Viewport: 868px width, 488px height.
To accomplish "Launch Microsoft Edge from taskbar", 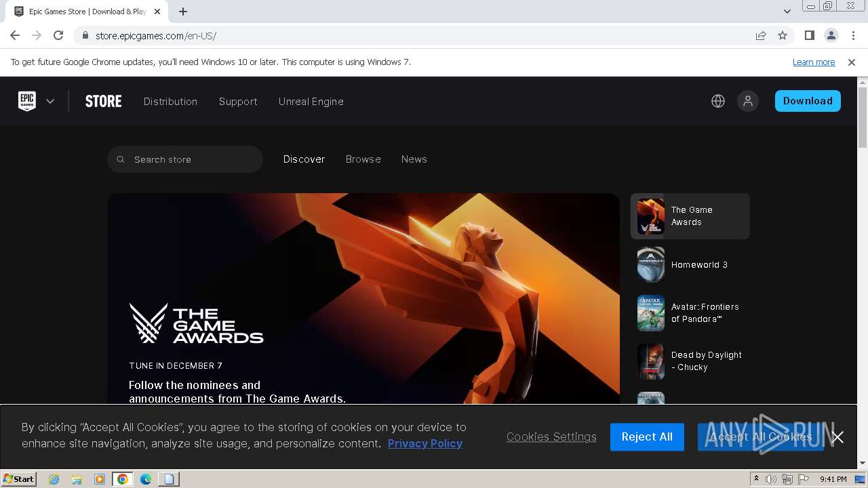I will 146,479.
